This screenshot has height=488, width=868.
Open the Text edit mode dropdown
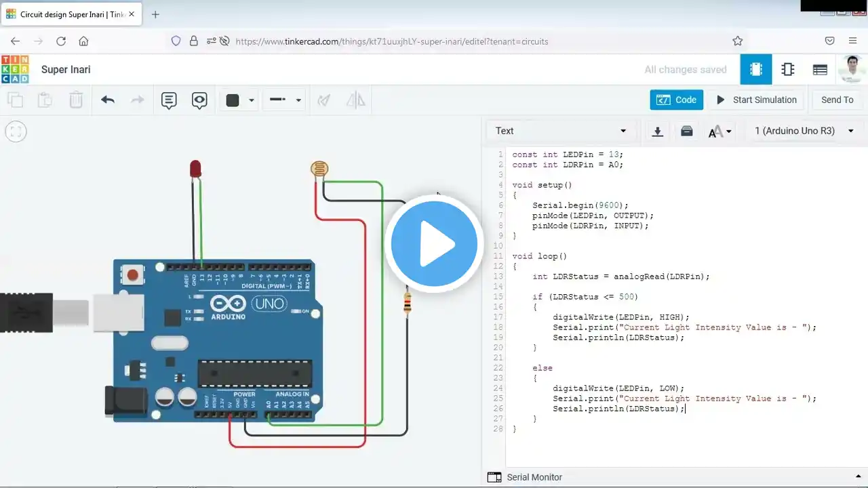click(x=560, y=131)
